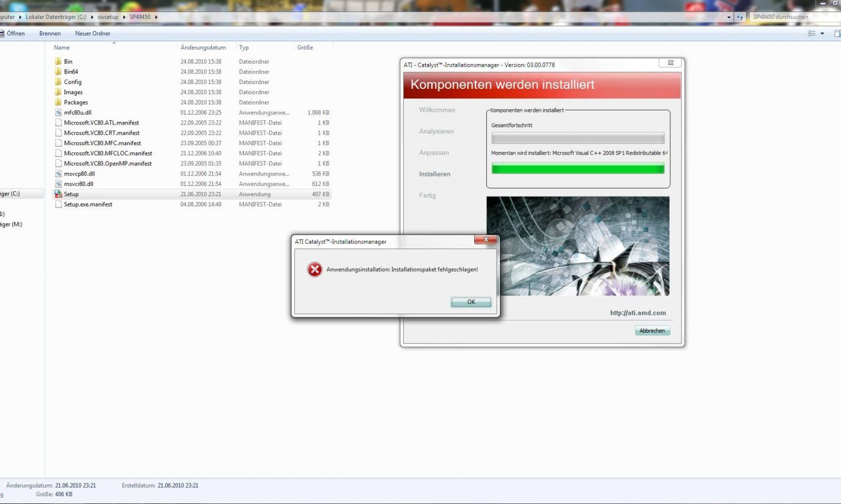The image size is (841, 504).
Task: Click the green component install progress bar
Action: tap(578, 168)
